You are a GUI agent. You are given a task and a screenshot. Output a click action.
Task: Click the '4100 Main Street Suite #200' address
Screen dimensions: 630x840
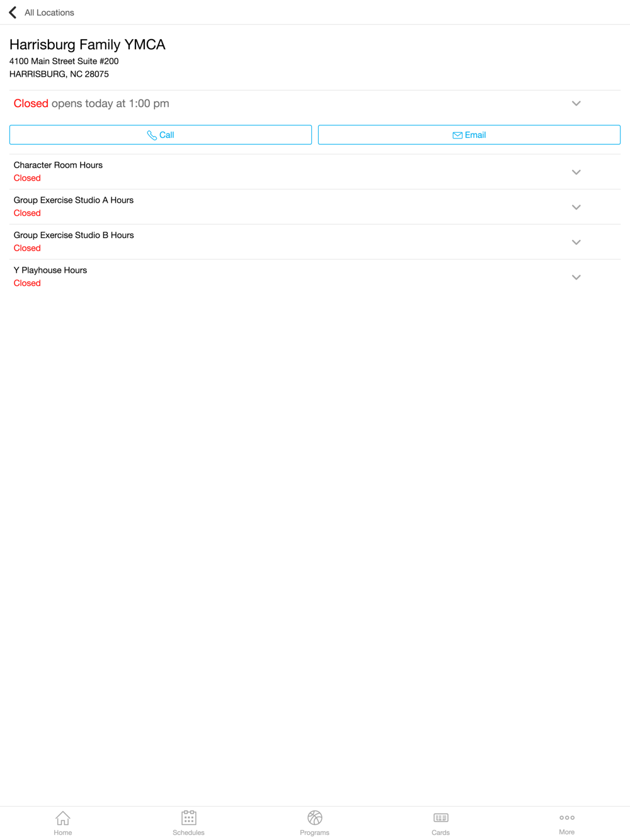pyautogui.click(x=64, y=61)
